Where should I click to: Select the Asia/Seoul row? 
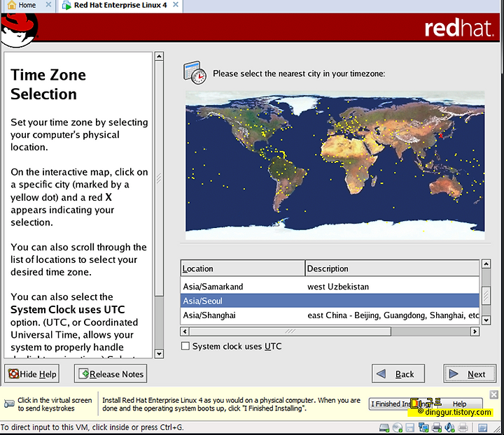point(330,301)
